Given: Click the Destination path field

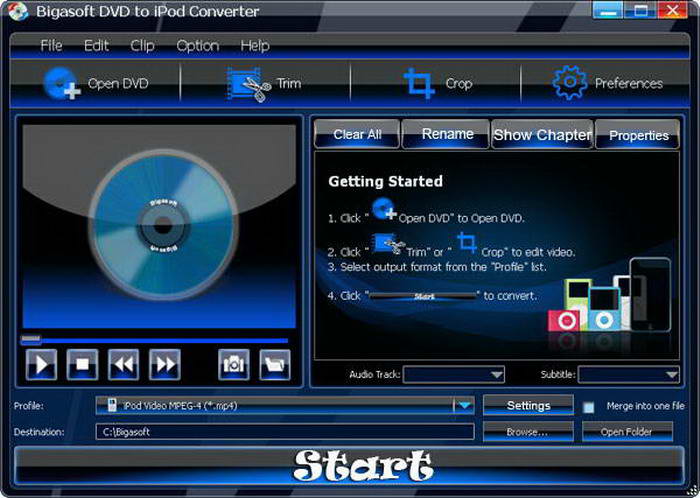Looking at the screenshot, I should (x=285, y=432).
